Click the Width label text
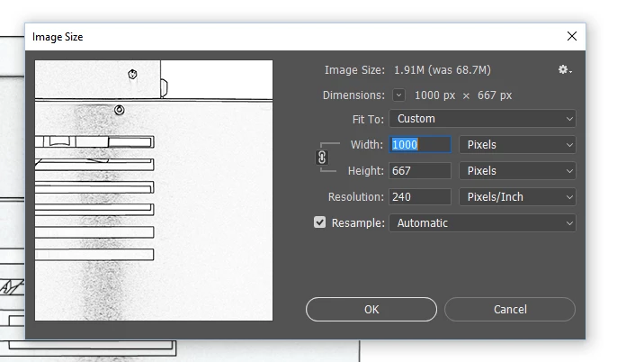The width and height of the screenshot is (644, 362). [x=366, y=145]
